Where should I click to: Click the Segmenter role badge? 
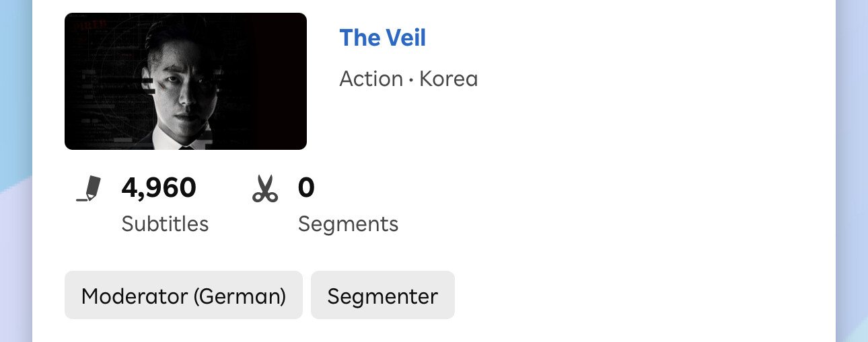[382, 295]
